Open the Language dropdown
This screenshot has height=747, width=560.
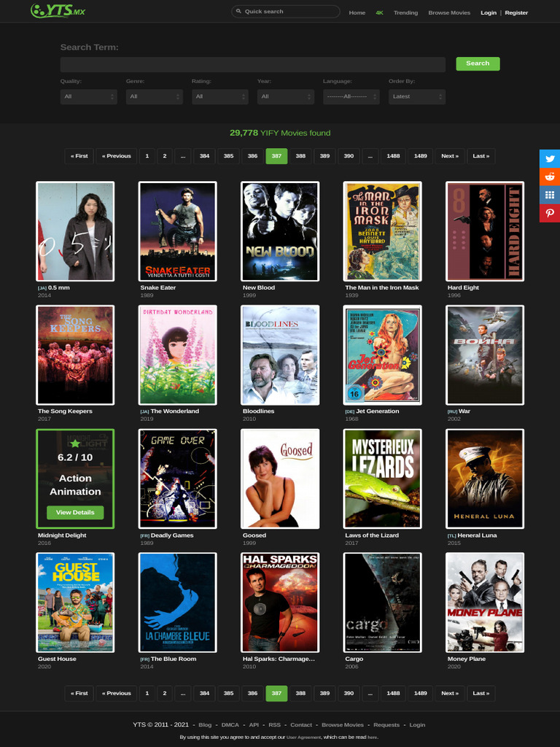(351, 97)
